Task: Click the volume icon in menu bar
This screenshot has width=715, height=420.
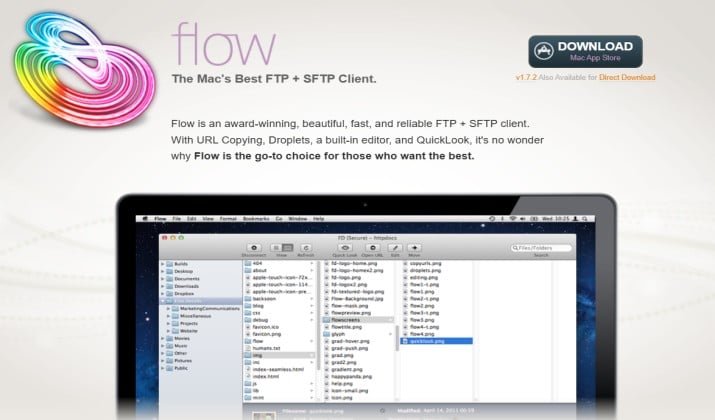Action: [x=523, y=219]
